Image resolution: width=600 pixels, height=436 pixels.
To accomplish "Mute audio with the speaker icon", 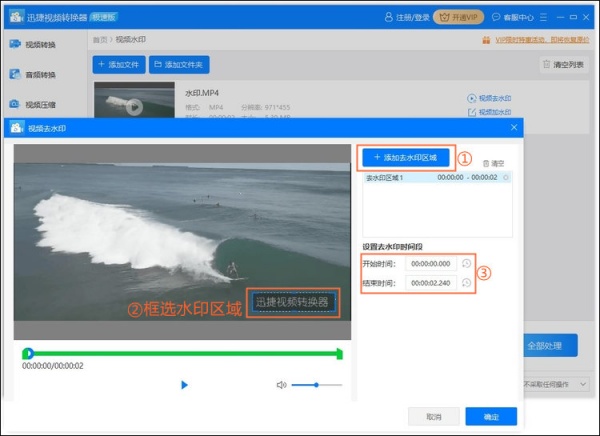I will (282, 385).
